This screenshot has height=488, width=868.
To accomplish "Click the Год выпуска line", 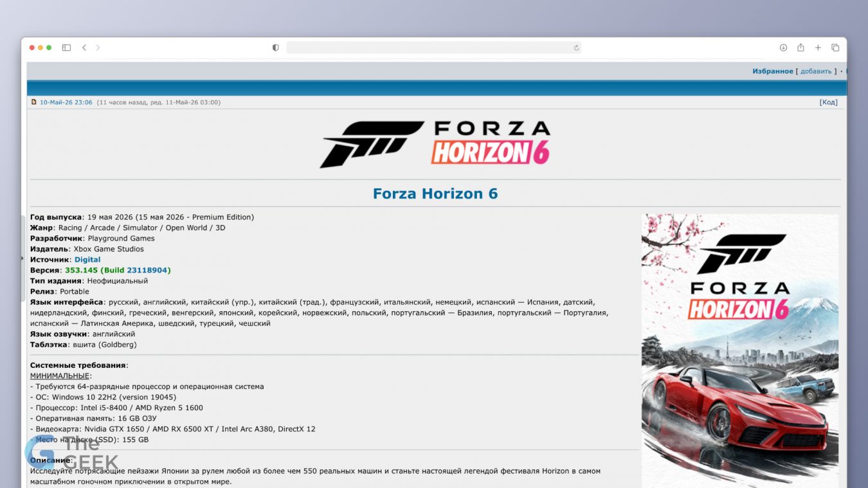I will coord(142,217).
